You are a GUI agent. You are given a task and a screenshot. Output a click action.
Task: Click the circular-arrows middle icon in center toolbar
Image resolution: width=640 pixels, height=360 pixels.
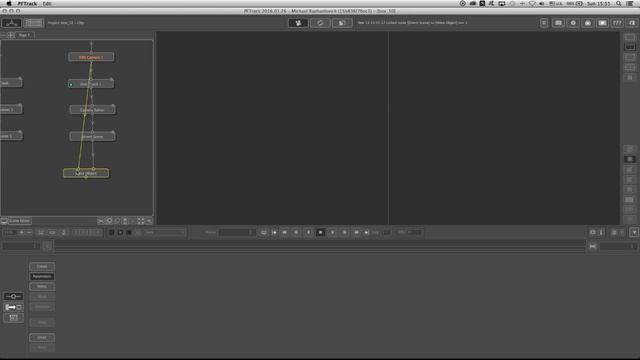(320, 23)
